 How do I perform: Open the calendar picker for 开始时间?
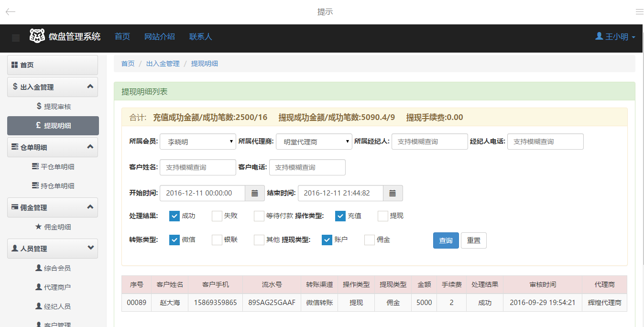coord(255,193)
